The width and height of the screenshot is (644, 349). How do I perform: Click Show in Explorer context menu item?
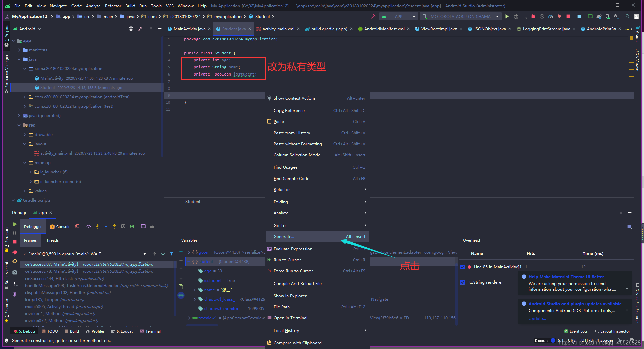(317, 296)
